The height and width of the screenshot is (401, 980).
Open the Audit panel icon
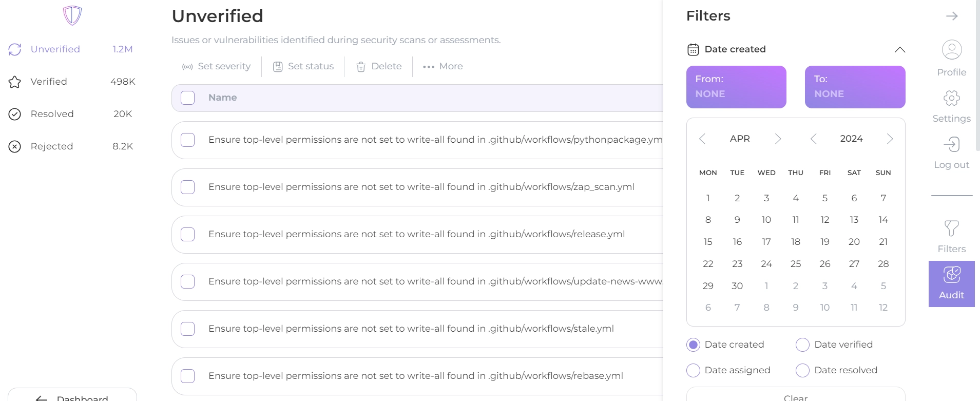coord(951,275)
